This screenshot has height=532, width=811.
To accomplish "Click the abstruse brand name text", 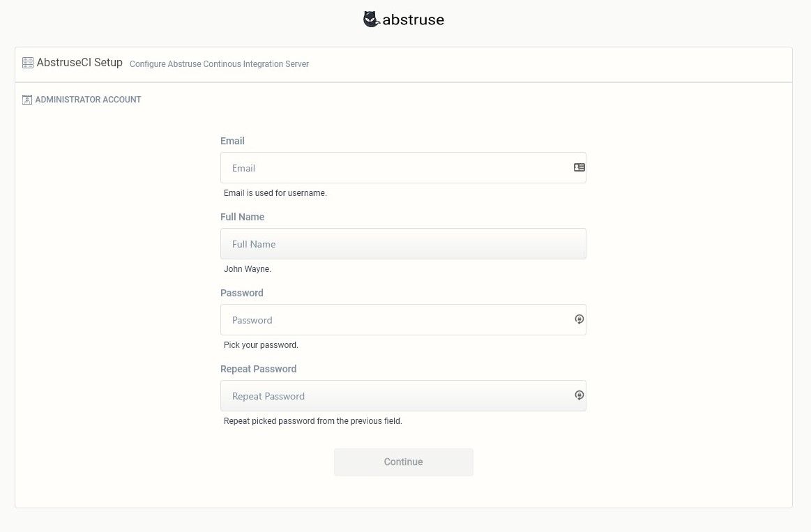I will [x=414, y=20].
